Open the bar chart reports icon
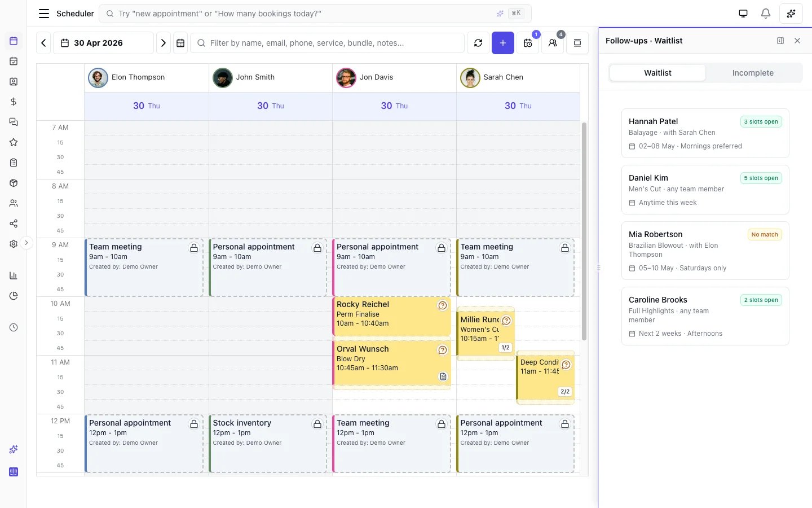Image resolution: width=812 pixels, height=508 pixels. point(14,275)
